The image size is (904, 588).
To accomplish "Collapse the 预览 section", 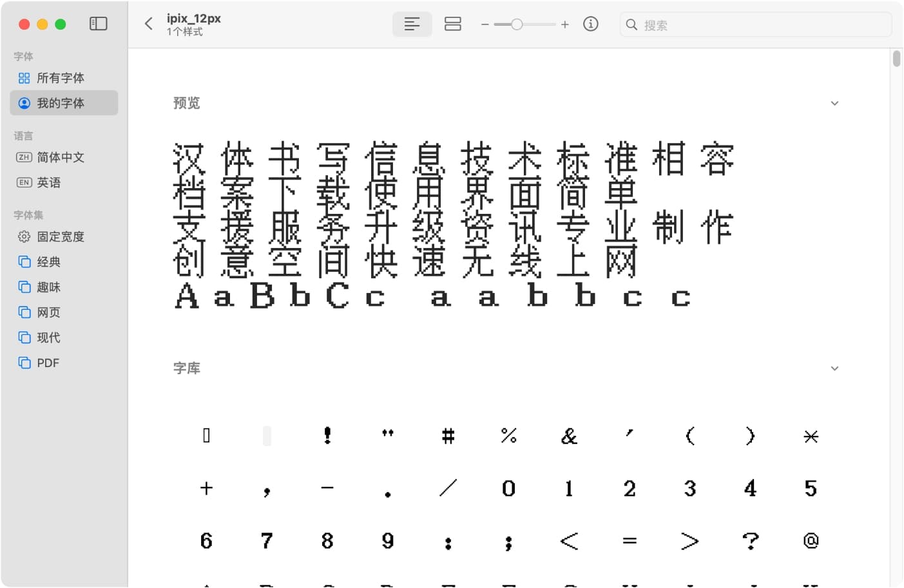I will click(834, 103).
